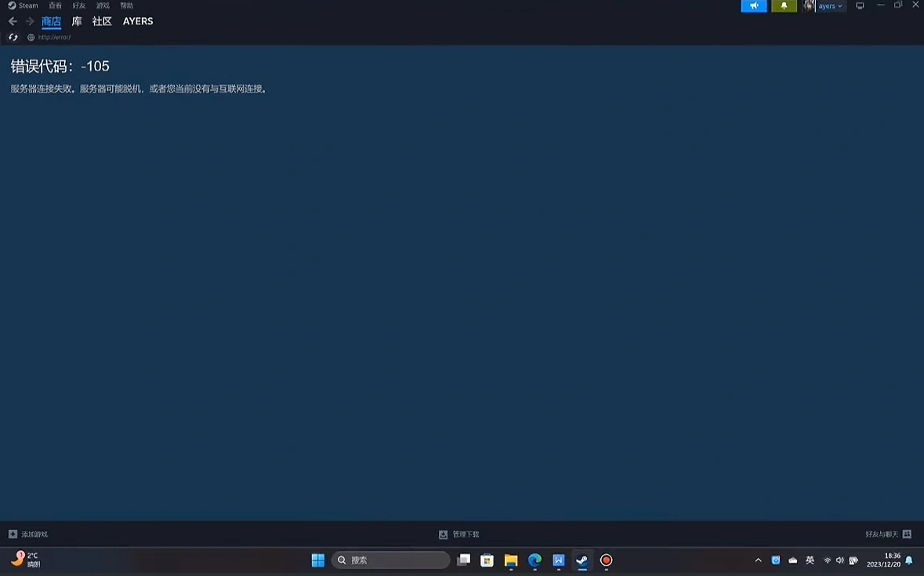This screenshot has height=576, width=924.
Task: Toggle the 管理下载 downloads view
Action: [461, 534]
